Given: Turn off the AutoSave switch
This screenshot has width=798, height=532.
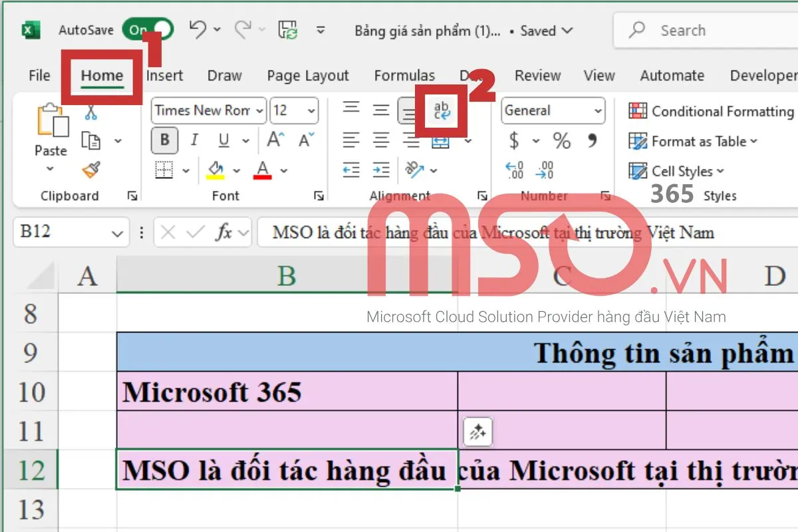Looking at the screenshot, I should [148, 29].
